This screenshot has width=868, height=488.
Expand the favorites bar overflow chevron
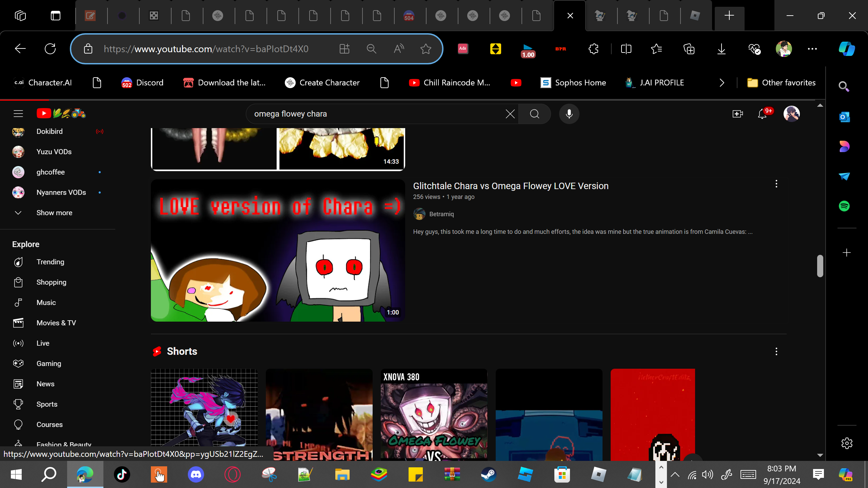tap(722, 83)
